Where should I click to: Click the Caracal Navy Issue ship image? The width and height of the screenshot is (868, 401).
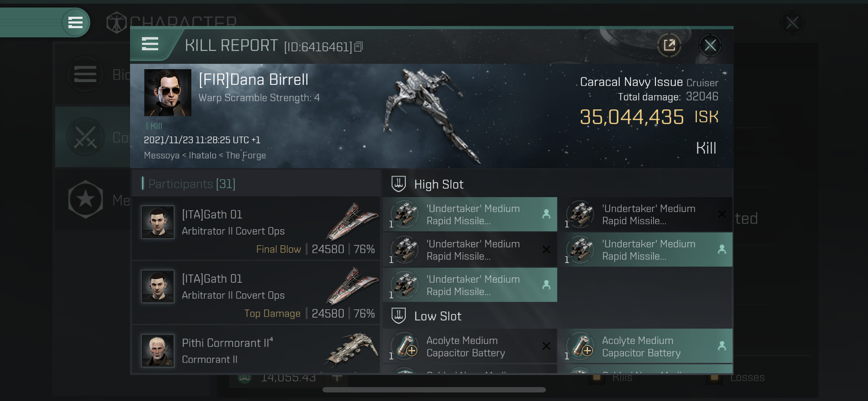click(431, 114)
